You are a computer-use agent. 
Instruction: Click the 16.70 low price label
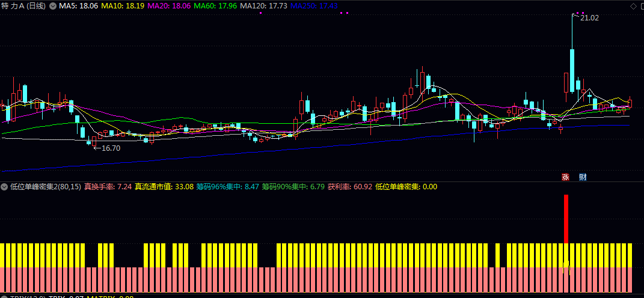tap(111, 148)
